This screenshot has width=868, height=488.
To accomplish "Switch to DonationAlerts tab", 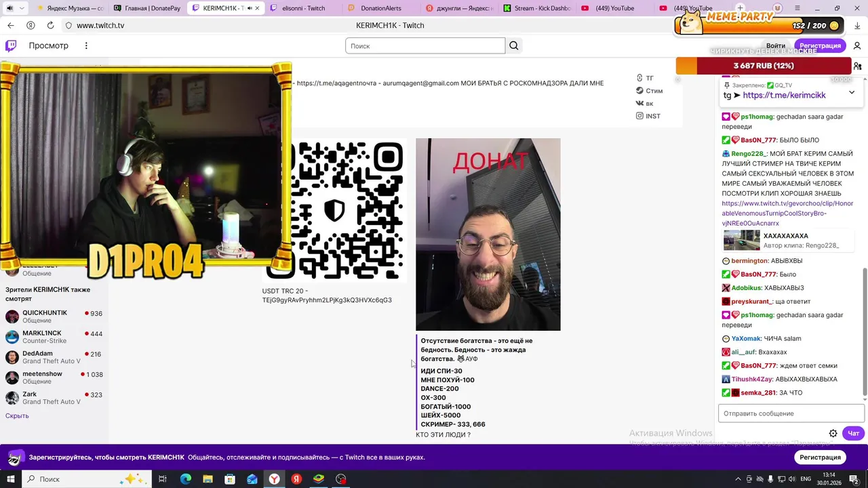I will point(380,8).
